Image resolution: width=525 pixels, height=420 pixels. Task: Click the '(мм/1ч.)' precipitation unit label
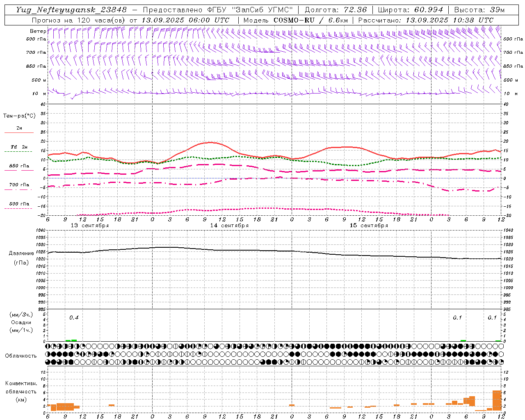(x=21, y=330)
